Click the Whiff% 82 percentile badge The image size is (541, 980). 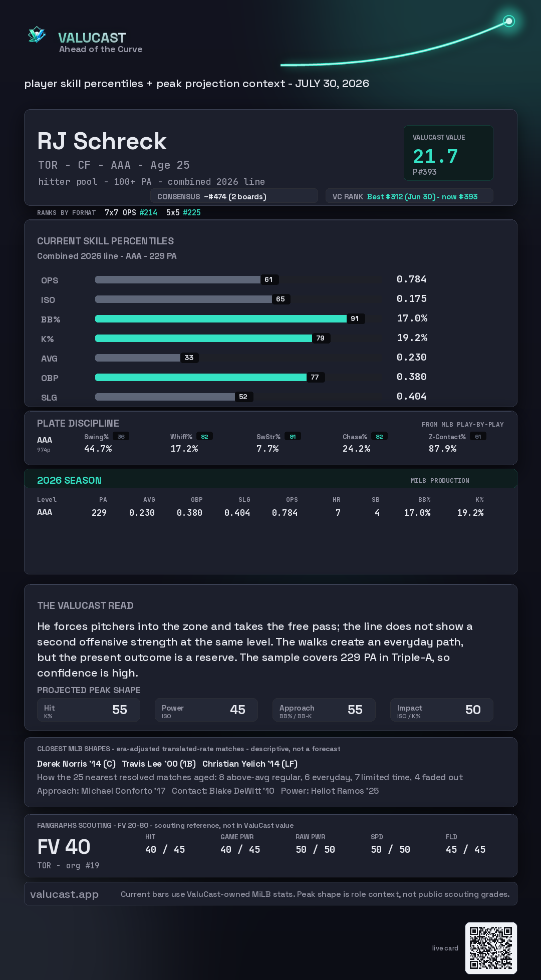click(x=204, y=437)
